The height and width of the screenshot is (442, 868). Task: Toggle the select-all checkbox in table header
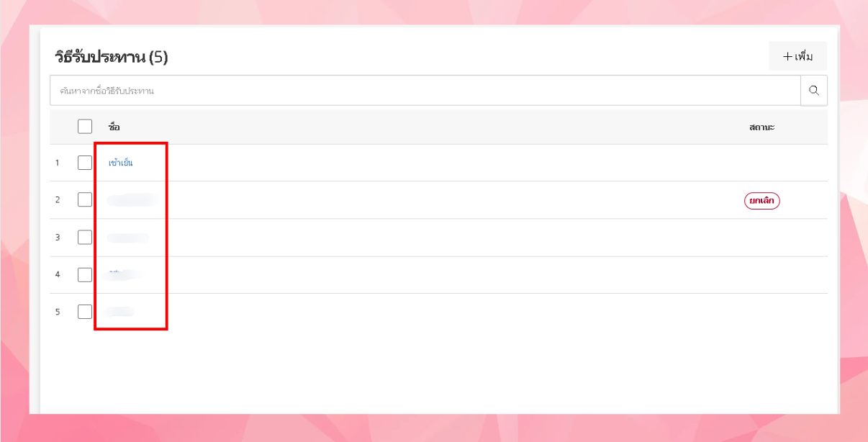85,127
